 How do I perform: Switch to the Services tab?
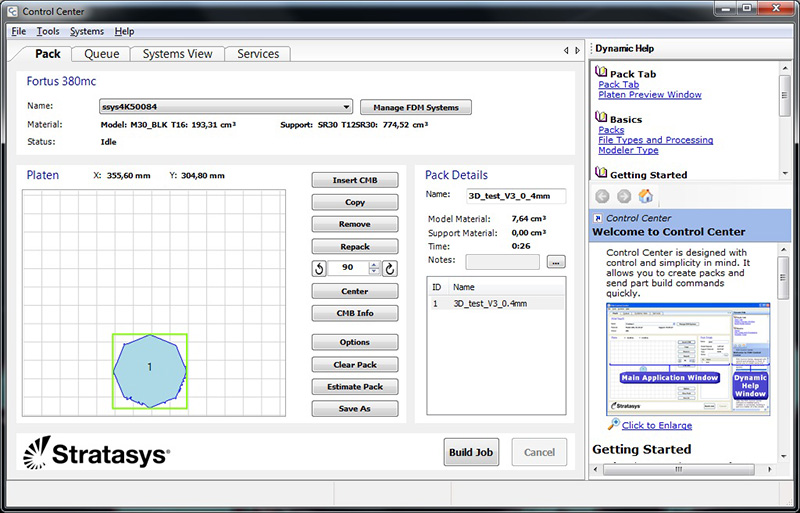click(x=258, y=54)
